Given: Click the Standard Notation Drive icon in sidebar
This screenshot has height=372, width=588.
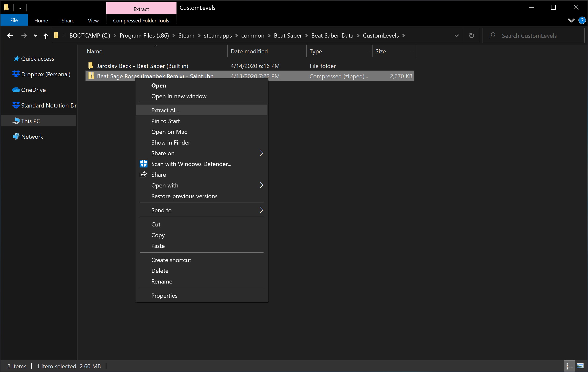Looking at the screenshot, I should [x=16, y=105].
